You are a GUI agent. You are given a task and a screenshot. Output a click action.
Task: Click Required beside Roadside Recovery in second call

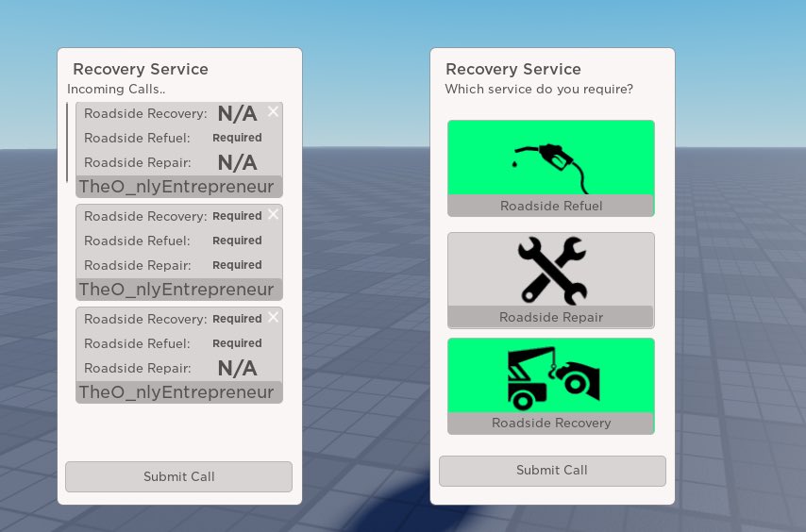coord(237,216)
